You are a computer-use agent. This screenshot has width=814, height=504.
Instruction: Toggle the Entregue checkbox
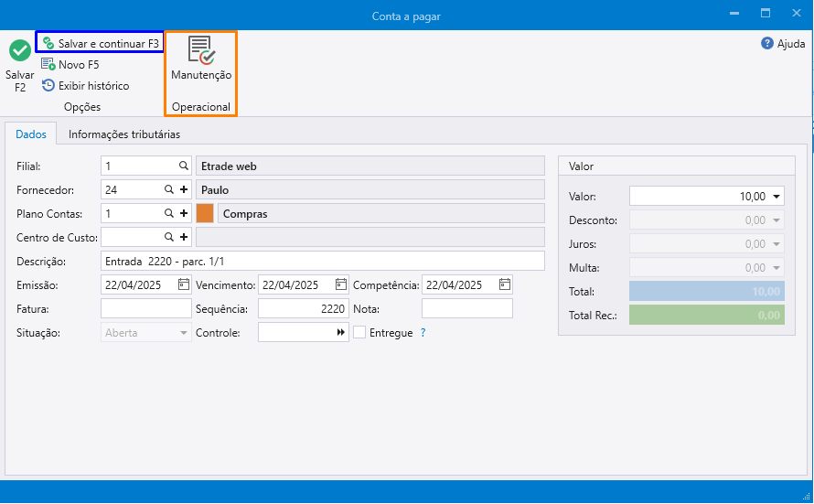tap(359, 332)
